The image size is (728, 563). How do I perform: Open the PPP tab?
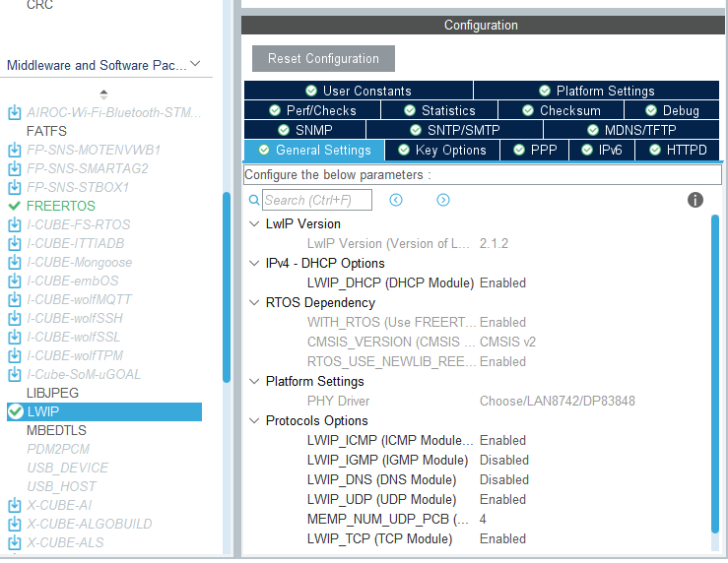(534, 151)
